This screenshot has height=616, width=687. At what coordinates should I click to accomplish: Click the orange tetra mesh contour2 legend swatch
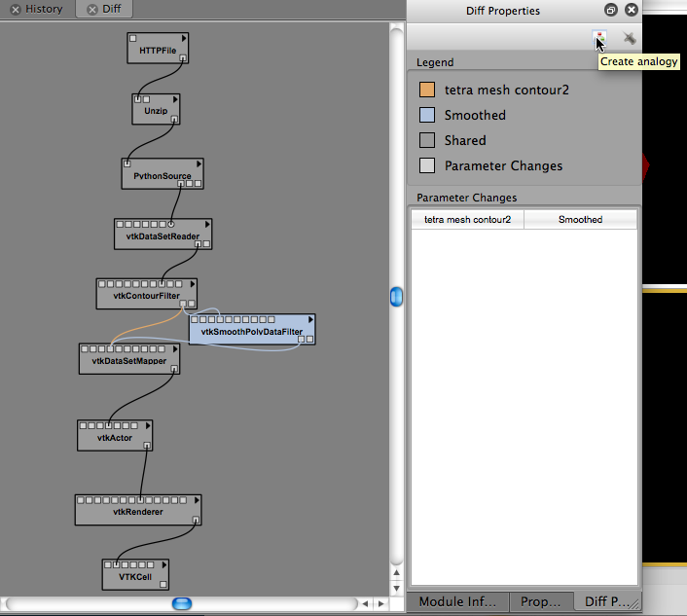tap(427, 90)
